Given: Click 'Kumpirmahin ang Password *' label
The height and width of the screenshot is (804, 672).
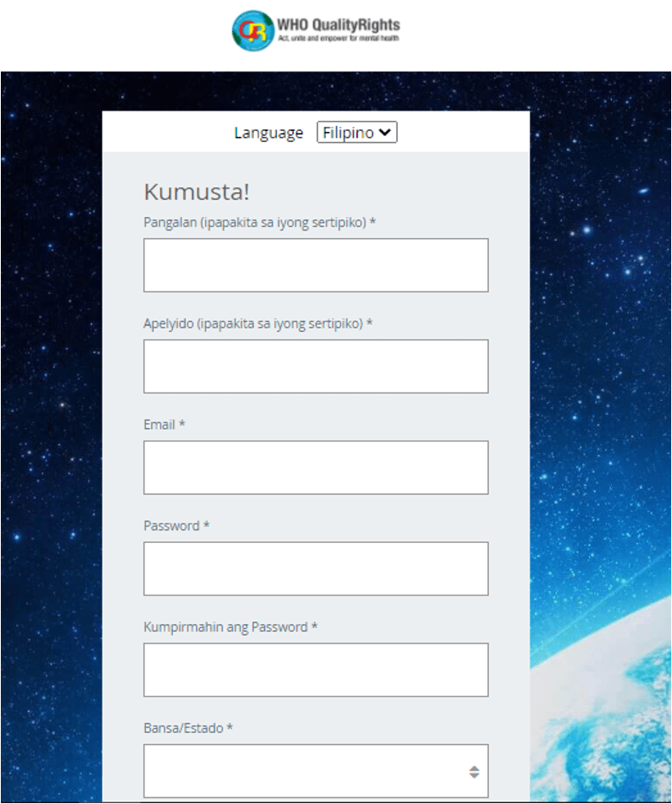Looking at the screenshot, I should 230,627.
